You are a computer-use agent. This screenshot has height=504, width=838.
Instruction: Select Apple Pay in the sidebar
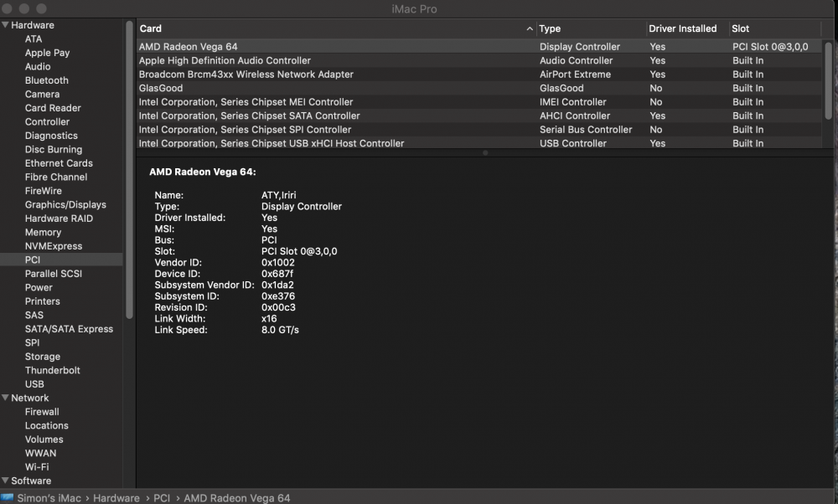47,53
